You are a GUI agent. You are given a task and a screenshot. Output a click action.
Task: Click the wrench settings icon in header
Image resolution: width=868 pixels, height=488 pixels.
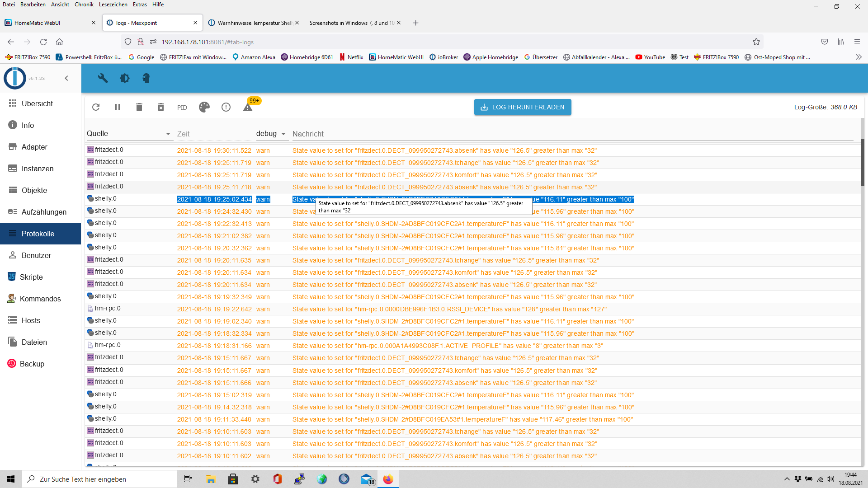103,78
